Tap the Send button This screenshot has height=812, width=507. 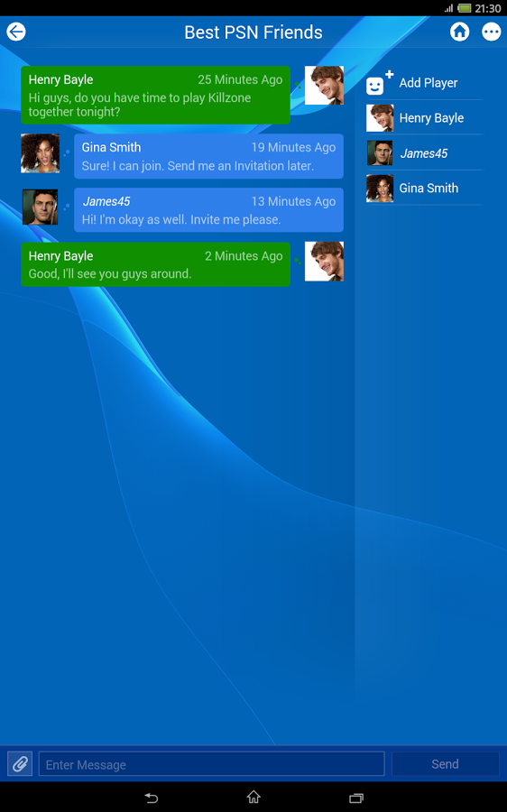point(445,764)
